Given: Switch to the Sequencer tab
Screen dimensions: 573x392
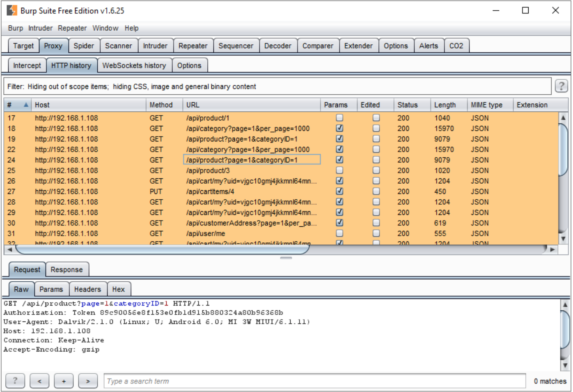Looking at the screenshot, I should pyautogui.click(x=236, y=46).
